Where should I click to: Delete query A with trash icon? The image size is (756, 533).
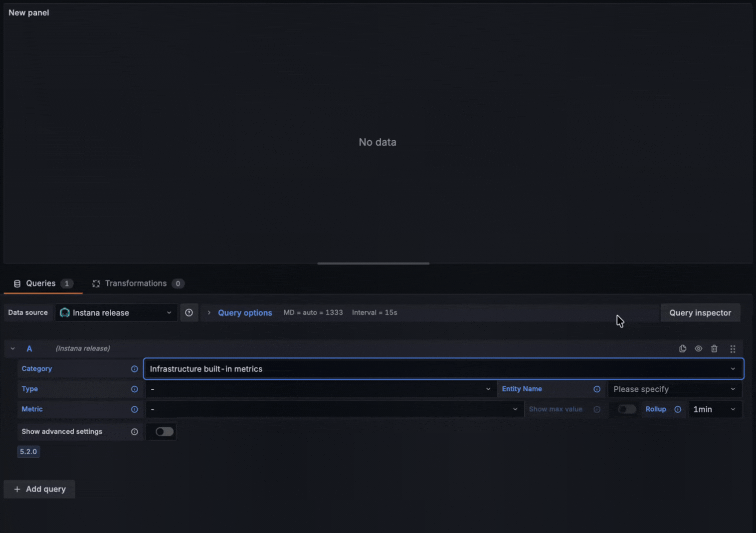pos(714,349)
